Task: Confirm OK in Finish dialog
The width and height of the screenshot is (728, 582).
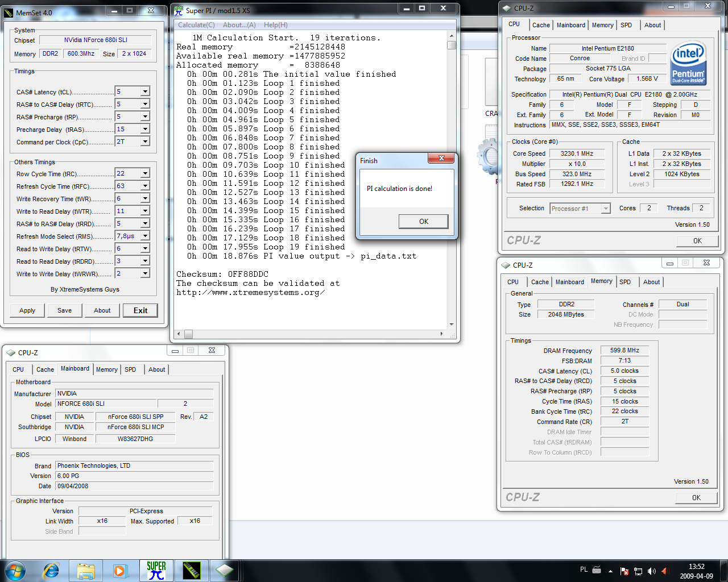Action: click(424, 222)
